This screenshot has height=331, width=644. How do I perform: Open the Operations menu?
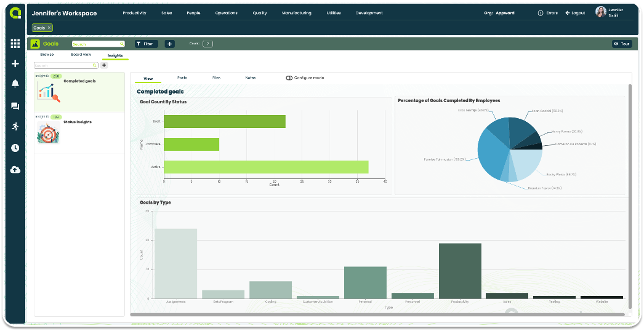click(x=227, y=13)
